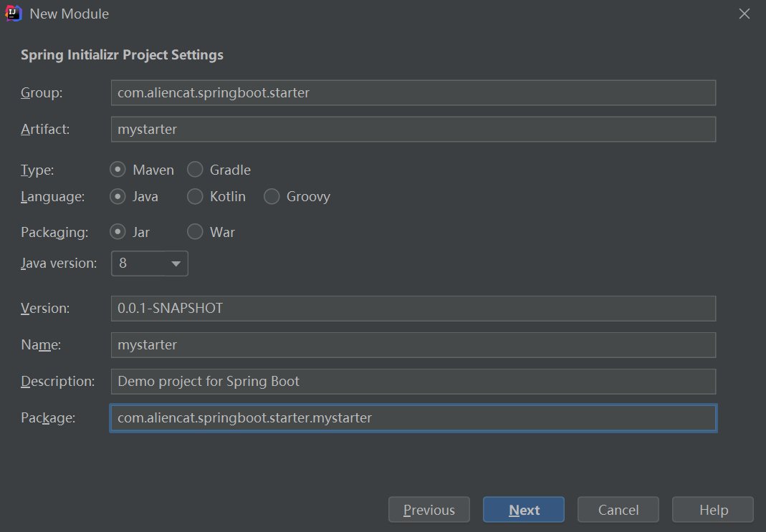
Task: Click the Group input field
Action: coord(413,92)
